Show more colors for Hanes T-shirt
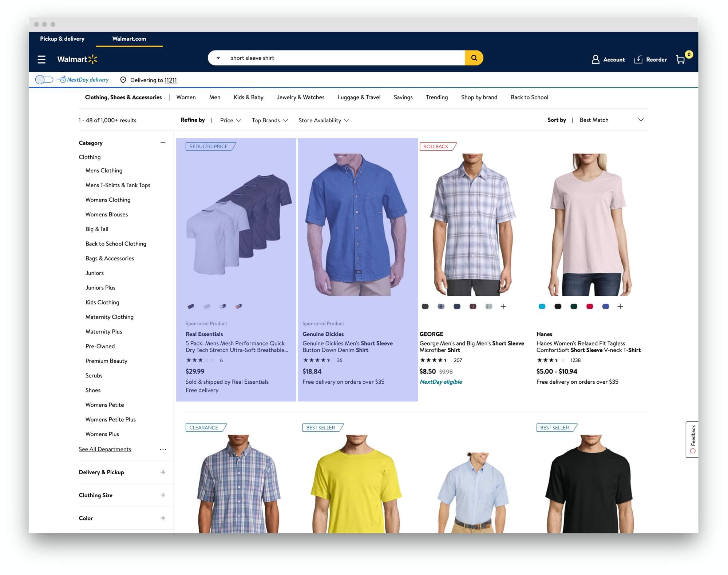This screenshot has height=575, width=728. 620,307
